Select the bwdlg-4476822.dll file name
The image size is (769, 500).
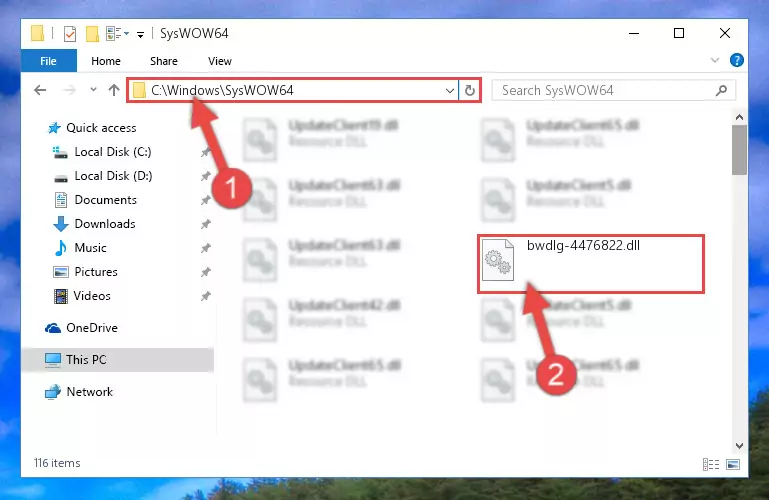(583, 245)
